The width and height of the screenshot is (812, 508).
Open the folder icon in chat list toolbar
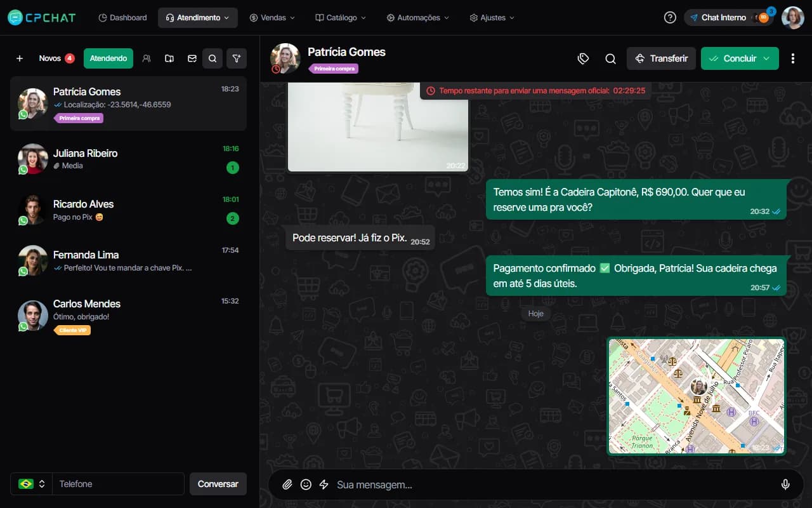(169, 58)
